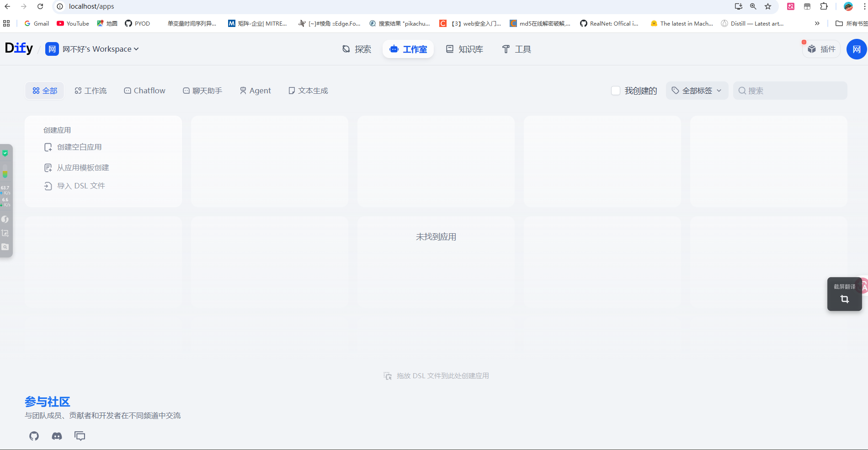Click the workspace avatar icon 网
Image resolution: width=868 pixels, height=450 pixels.
tap(52, 49)
